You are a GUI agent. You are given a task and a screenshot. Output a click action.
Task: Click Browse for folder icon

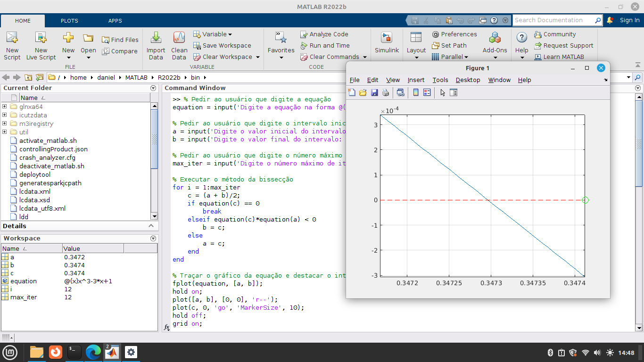point(40,77)
